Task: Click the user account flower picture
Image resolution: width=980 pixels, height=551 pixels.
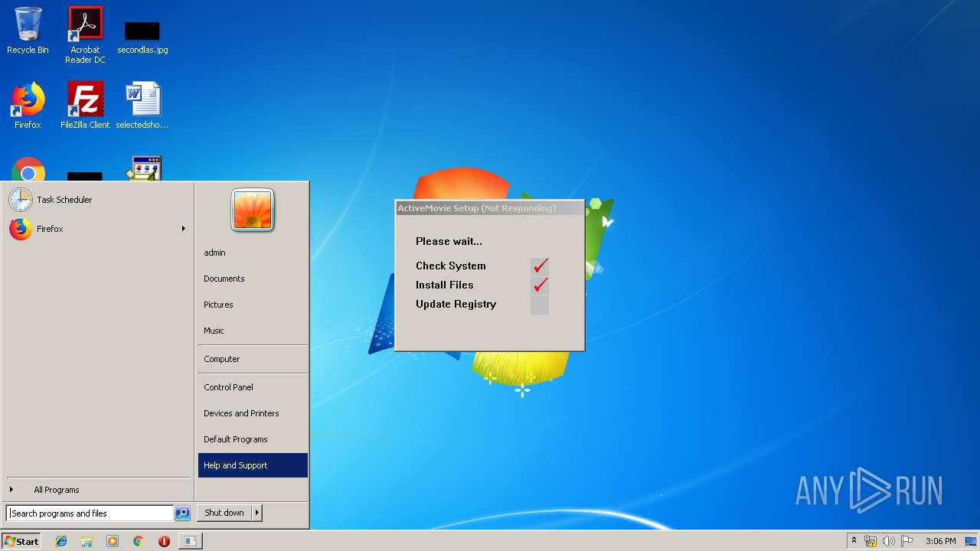Action: (253, 210)
